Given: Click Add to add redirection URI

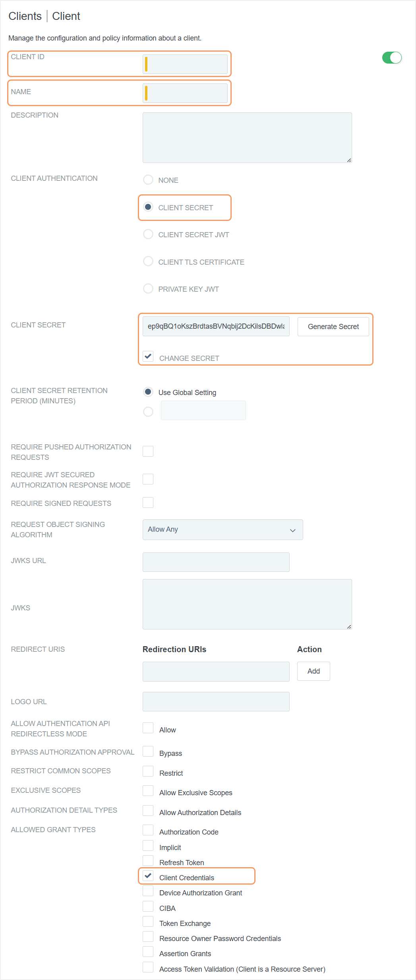Looking at the screenshot, I should pyautogui.click(x=313, y=671).
